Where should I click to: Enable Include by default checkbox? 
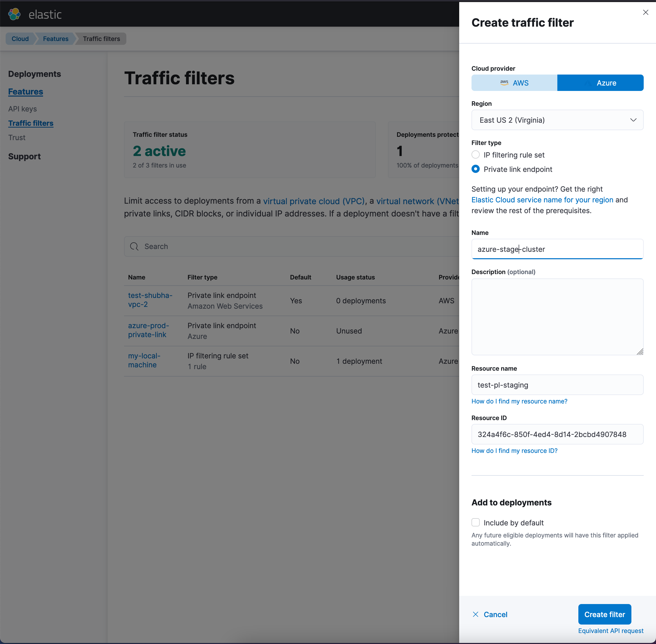pyautogui.click(x=475, y=523)
